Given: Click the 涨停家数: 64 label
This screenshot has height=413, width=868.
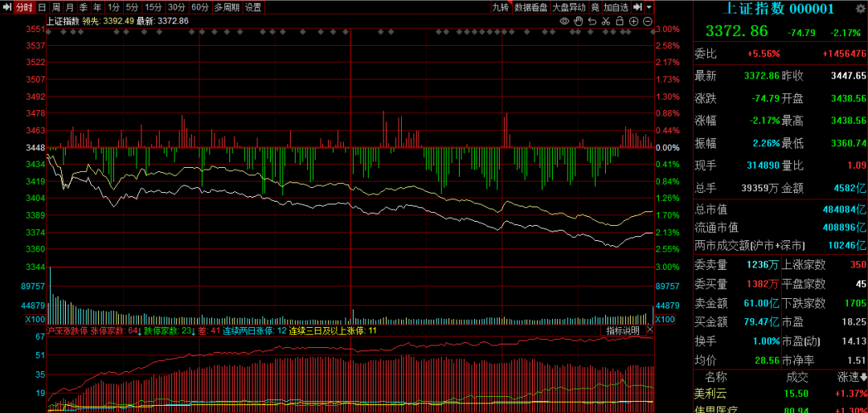Looking at the screenshot, I should coord(116,330).
